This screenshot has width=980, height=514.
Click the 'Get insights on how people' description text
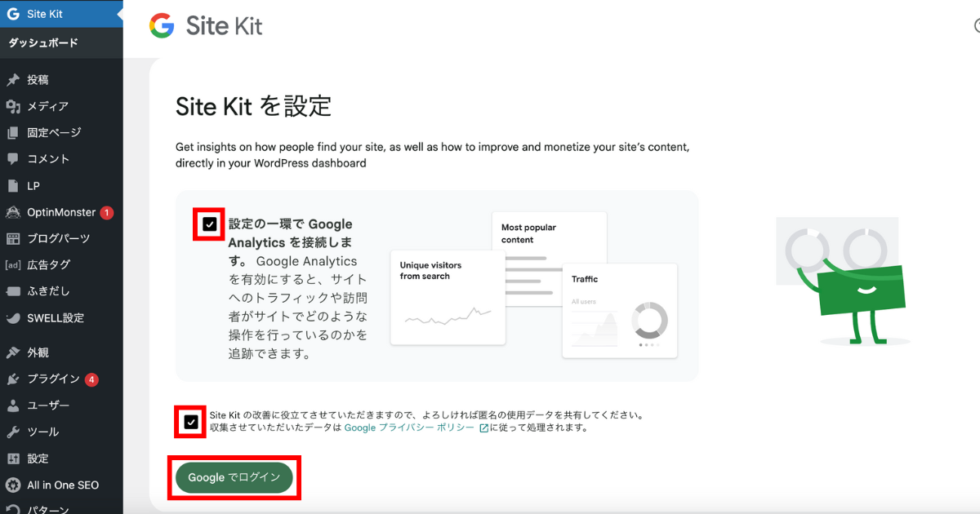(x=433, y=155)
